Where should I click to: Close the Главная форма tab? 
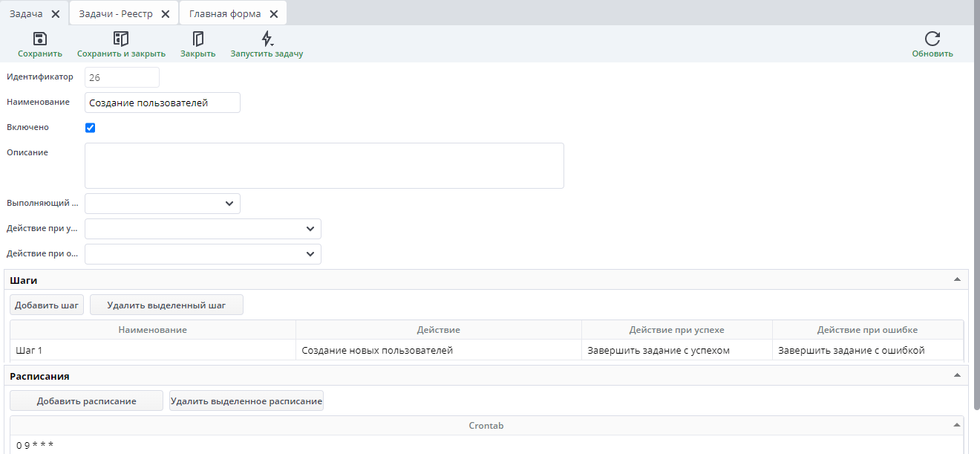coord(274,13)
